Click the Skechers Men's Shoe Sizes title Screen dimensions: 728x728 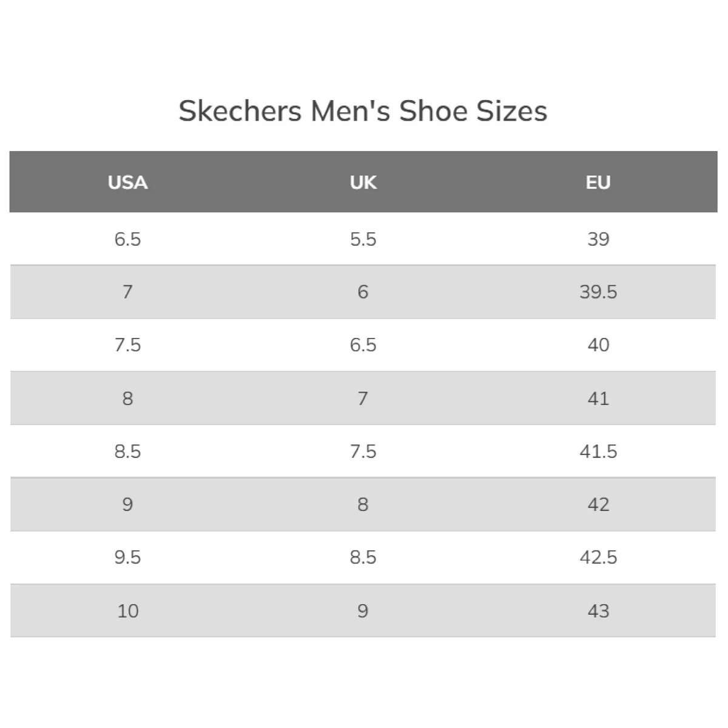pyautogui.click(x=363, y=111)
